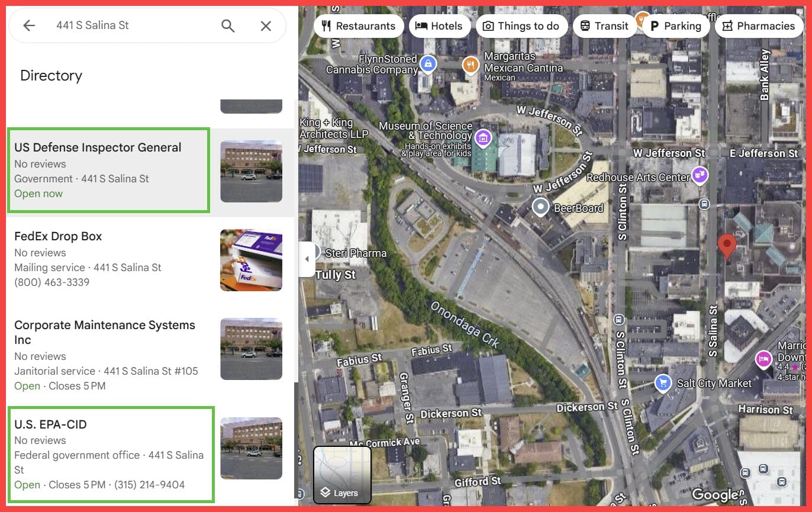Click the Salt City Market shopping pin
The image size is (812, 512).
(663, 383)
